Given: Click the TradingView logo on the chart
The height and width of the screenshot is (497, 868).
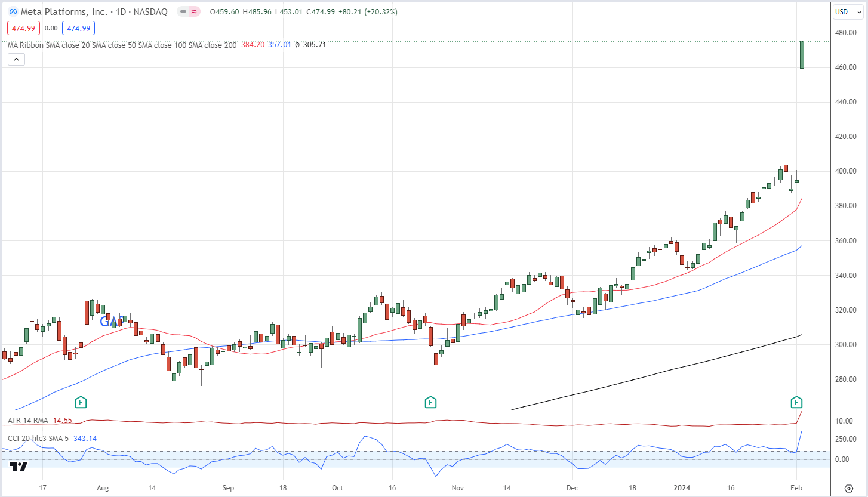Looking at the screenshot, I should point(19,467).
